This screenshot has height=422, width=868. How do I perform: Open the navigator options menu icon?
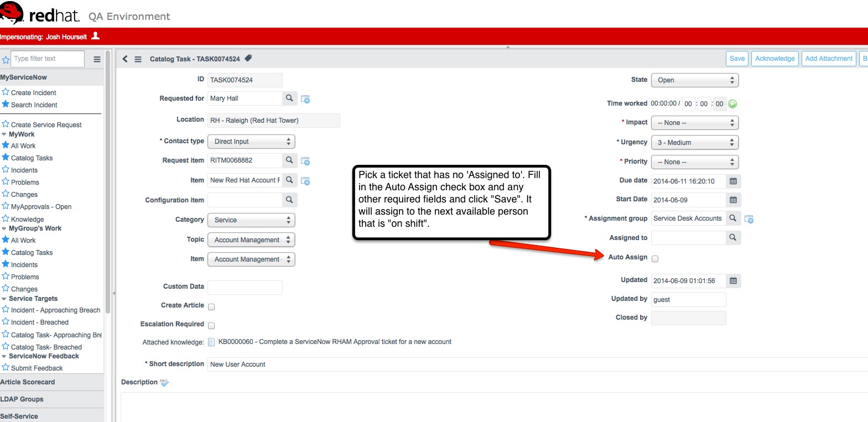[x=97, y=59]
